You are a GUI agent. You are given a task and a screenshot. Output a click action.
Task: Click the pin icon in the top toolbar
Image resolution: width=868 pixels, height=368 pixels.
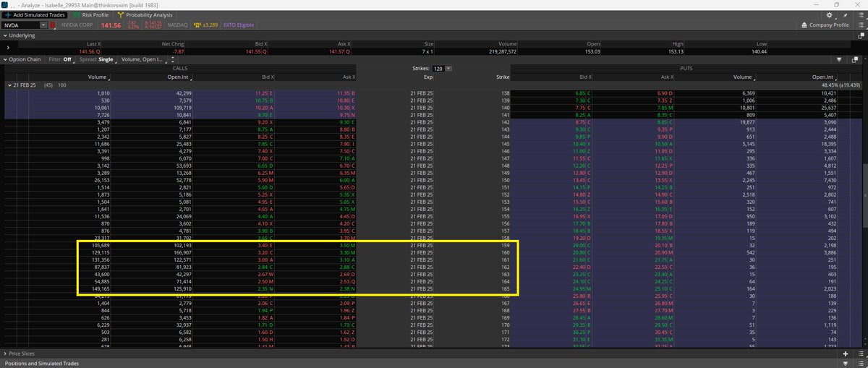(x=845, y=14)
